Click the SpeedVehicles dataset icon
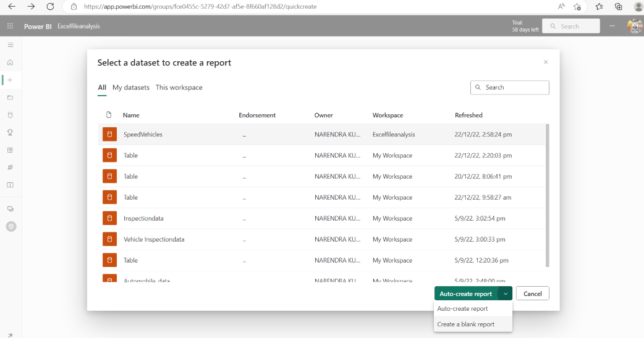This screenshot has width=644, height=338. (x=109, y=134)
